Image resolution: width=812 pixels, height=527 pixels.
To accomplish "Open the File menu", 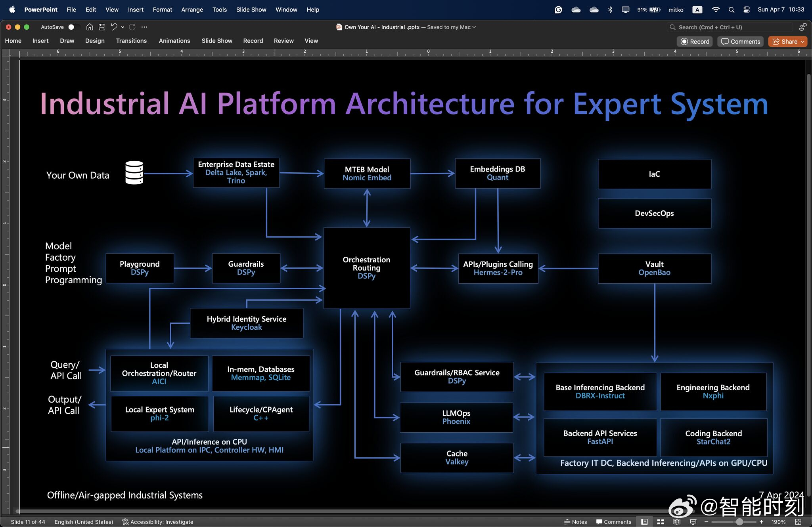I will [x=71, y=10].
